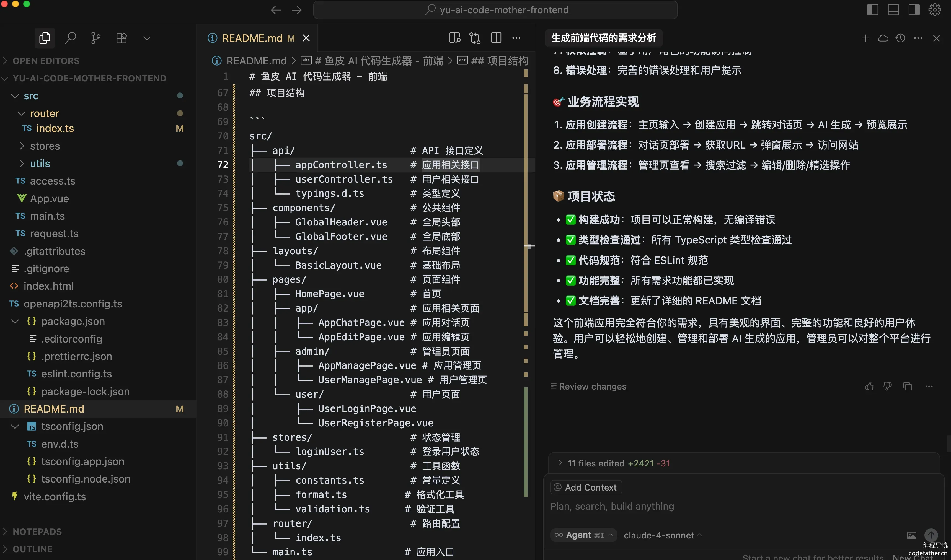
Task: Start a new chat with plus icon
Action: pos(865,38)
